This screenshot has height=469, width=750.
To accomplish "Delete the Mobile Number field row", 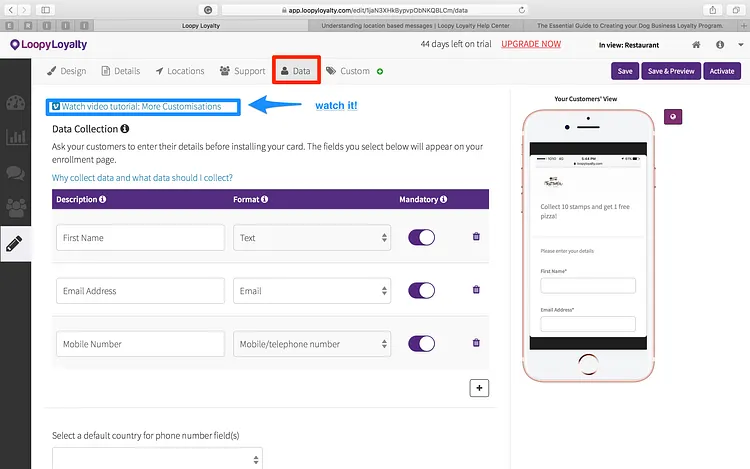I will [476, 343].
